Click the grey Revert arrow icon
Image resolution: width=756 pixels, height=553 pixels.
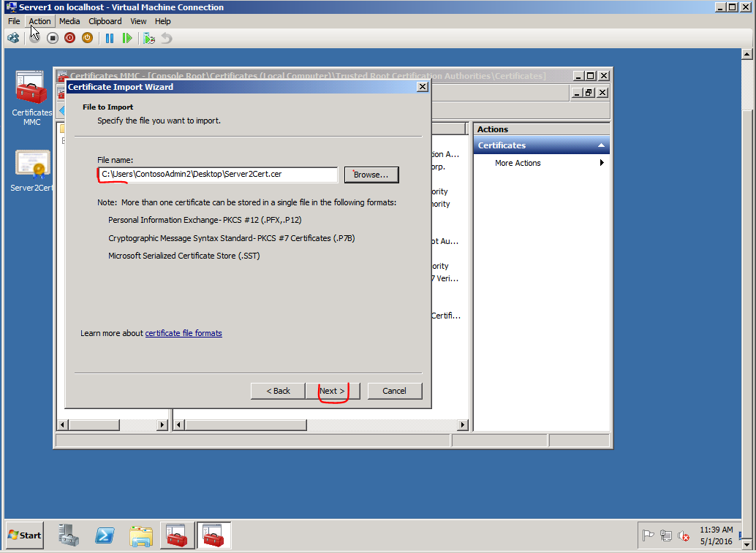(167, 38)
